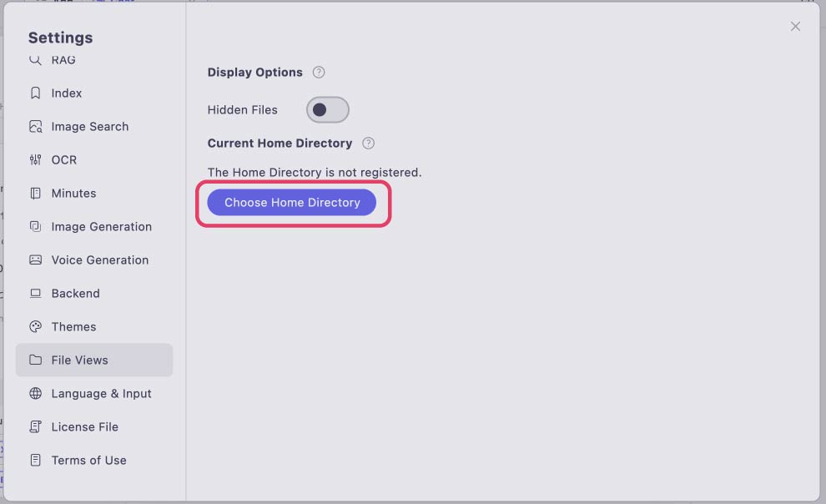This screenshot has width=826, height=504.
Task: Click the Language & Input globe icon
Action: tap(35, 393)
